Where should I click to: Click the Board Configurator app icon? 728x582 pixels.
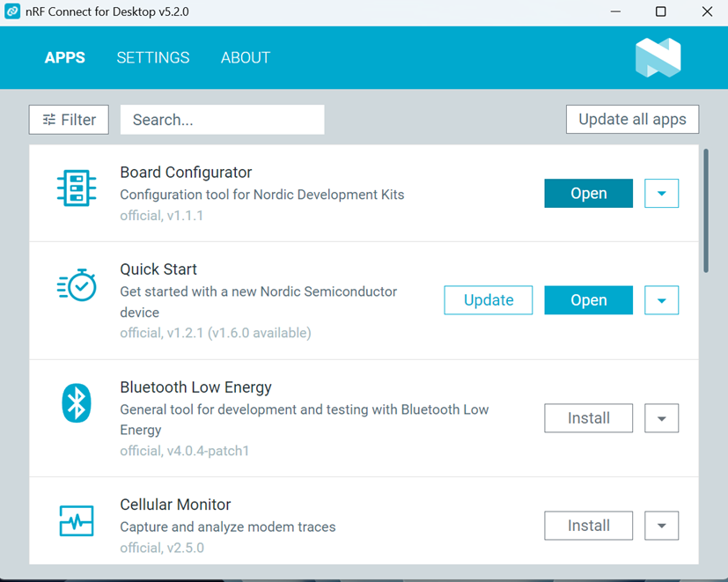pos(77,188)
